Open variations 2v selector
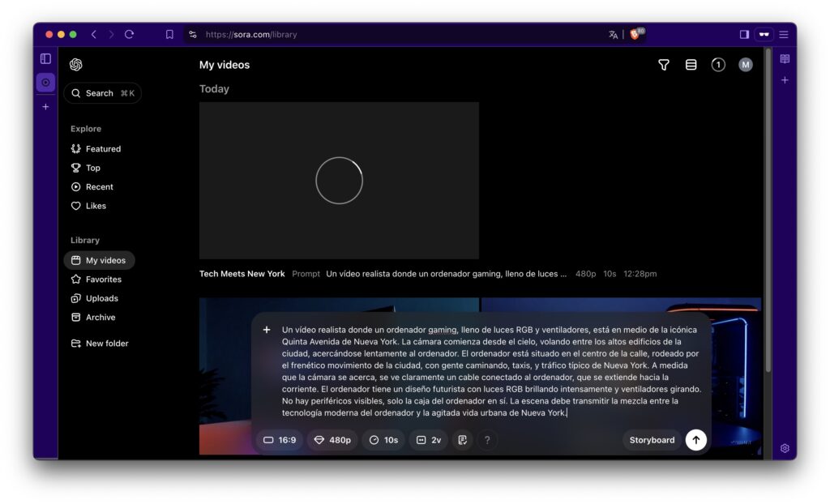This screenshot has height=504, width=830. tap(429, 440)
